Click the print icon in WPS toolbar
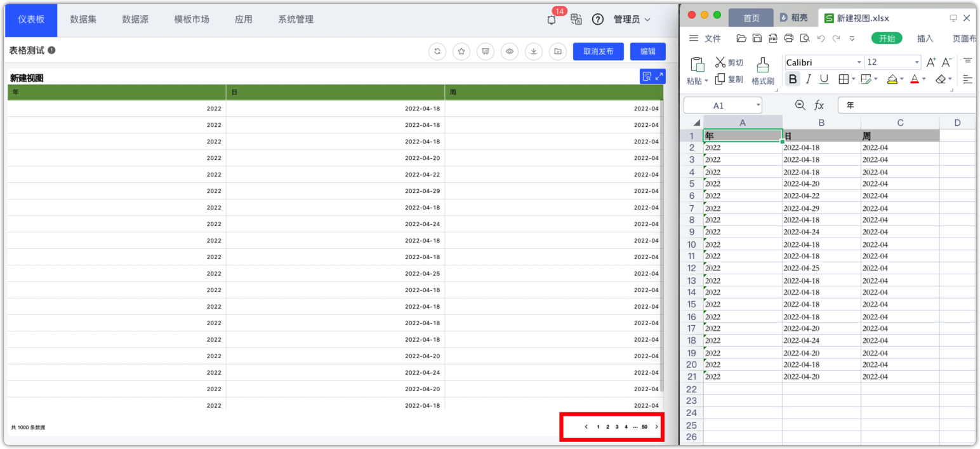Screen dimensions: 980x449 [789, 38]
